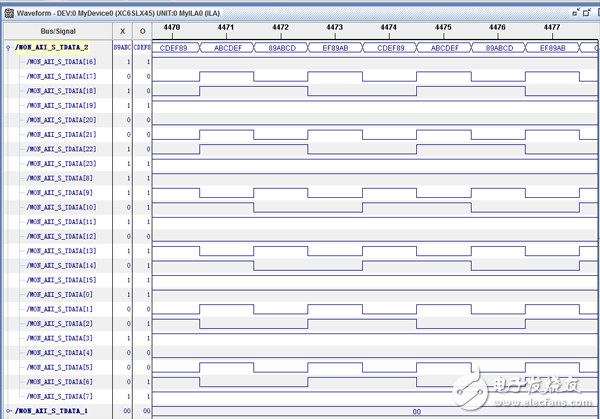The image size is (600, 419).
Task: Click the O cursor value 00 for TDATA_1
Action: pyautogui.click(x=147, y=411)
